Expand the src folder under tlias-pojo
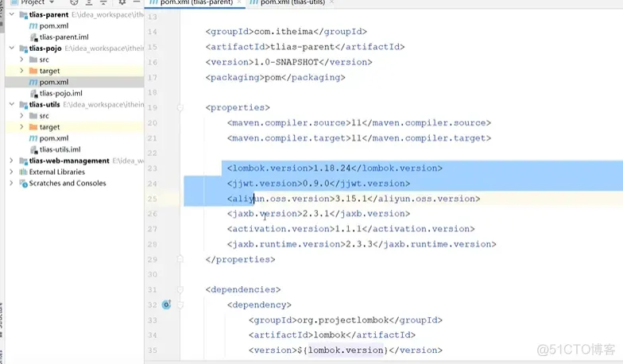This screenshot has width=623, height=364. pyautogui.click(x=21, y=59)
